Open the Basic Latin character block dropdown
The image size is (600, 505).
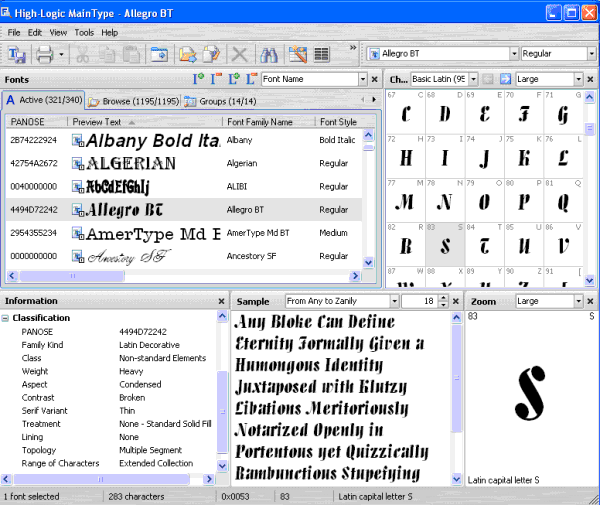pos(474,79)
